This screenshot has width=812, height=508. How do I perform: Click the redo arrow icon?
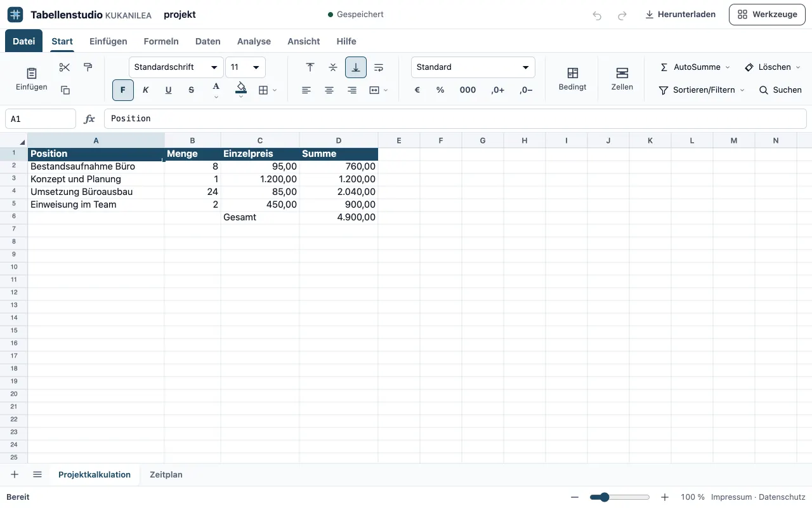click(x=622, y=15)
